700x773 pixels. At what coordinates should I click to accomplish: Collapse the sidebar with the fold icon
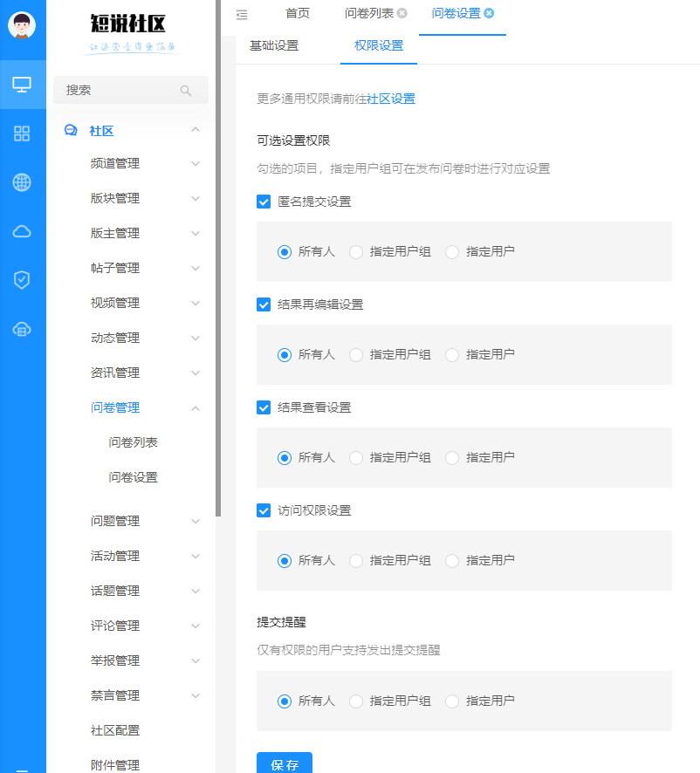coord(242,15)
